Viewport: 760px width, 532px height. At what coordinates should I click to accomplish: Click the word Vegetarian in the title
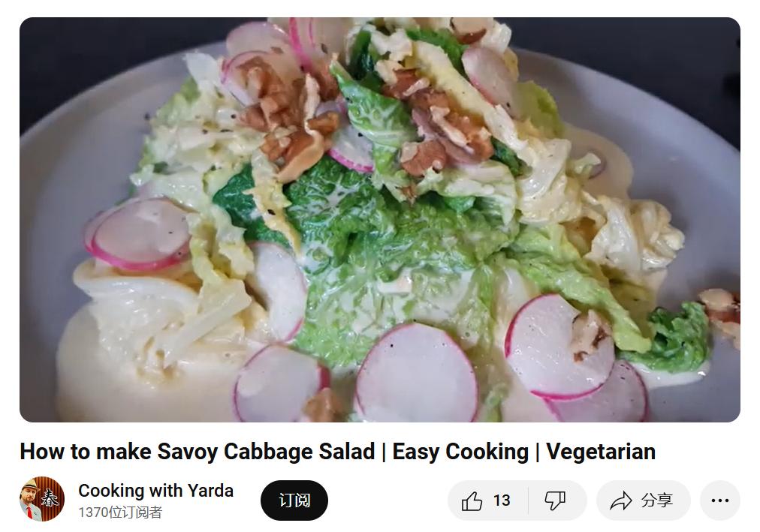[601, 451]
